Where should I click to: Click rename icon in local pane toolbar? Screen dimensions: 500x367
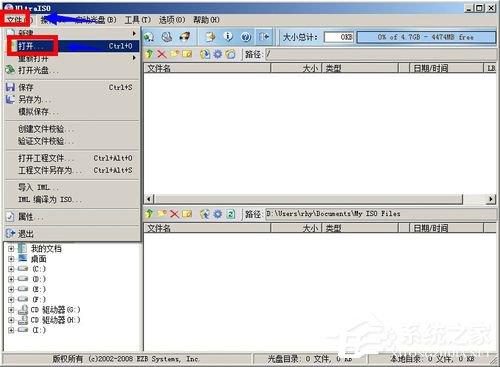point(187,214)
